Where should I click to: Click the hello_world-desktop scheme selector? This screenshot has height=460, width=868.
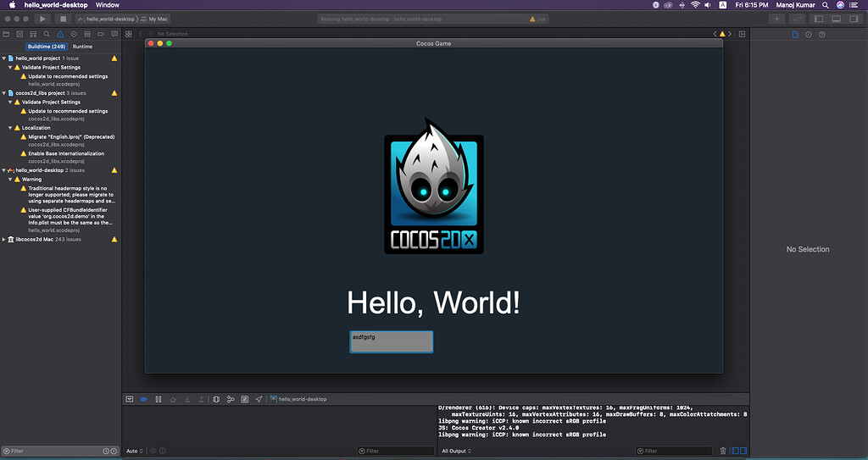click(106, 19)
